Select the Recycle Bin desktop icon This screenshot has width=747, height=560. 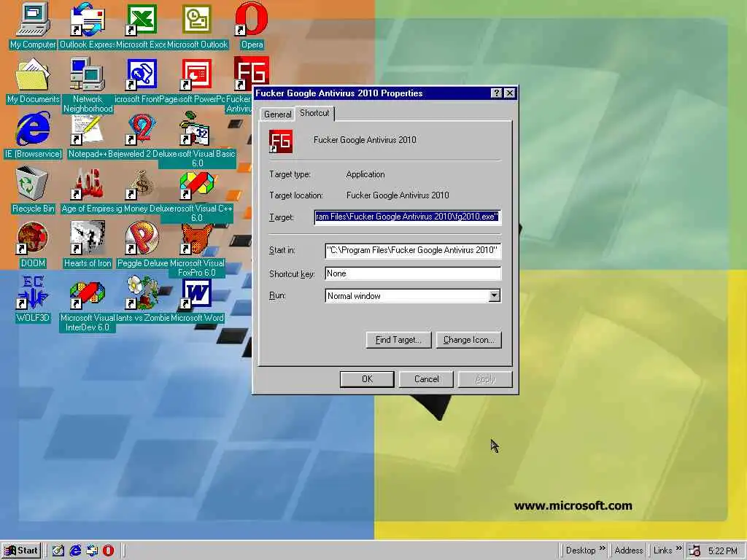(33, 190)
